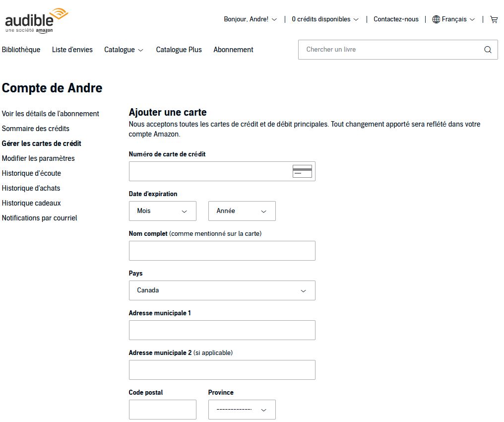
Task: Open the shopping cart icon
Action: coord(494,19)
